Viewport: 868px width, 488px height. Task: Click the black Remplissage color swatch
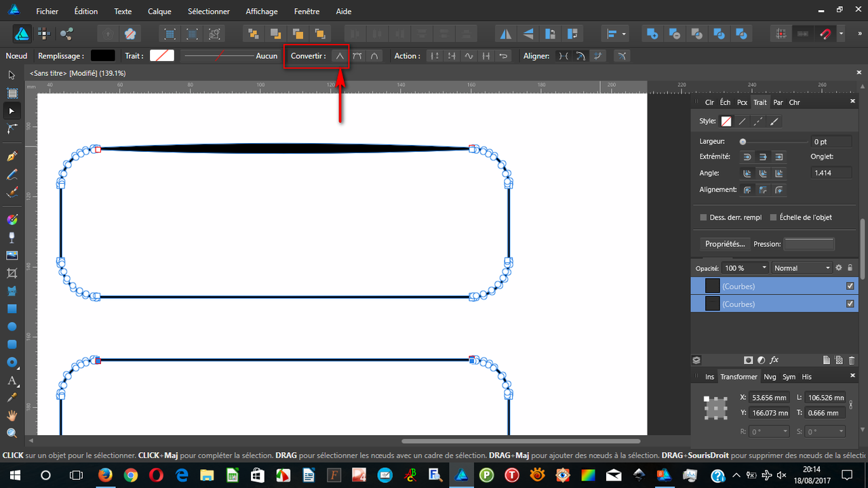point(102,56)
